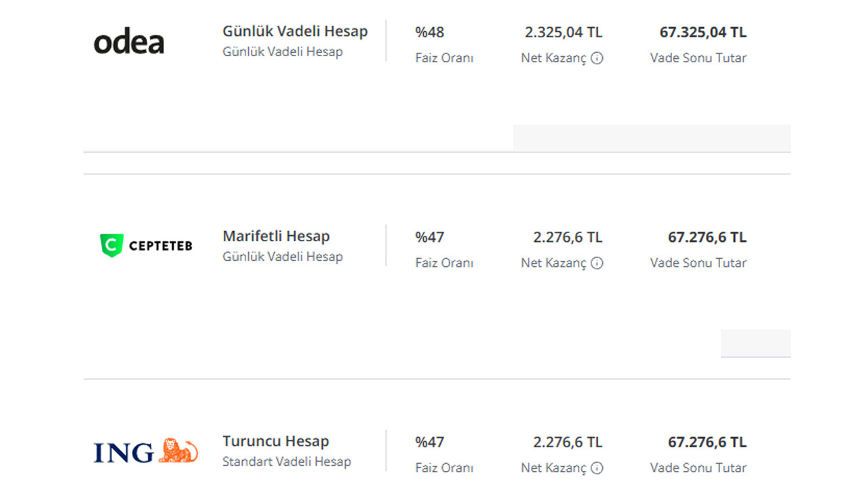The height and width of the screenshot is (488, 868).
Task: Open the odea Net Kazanç info icon
Action: (x=597, y=58)
